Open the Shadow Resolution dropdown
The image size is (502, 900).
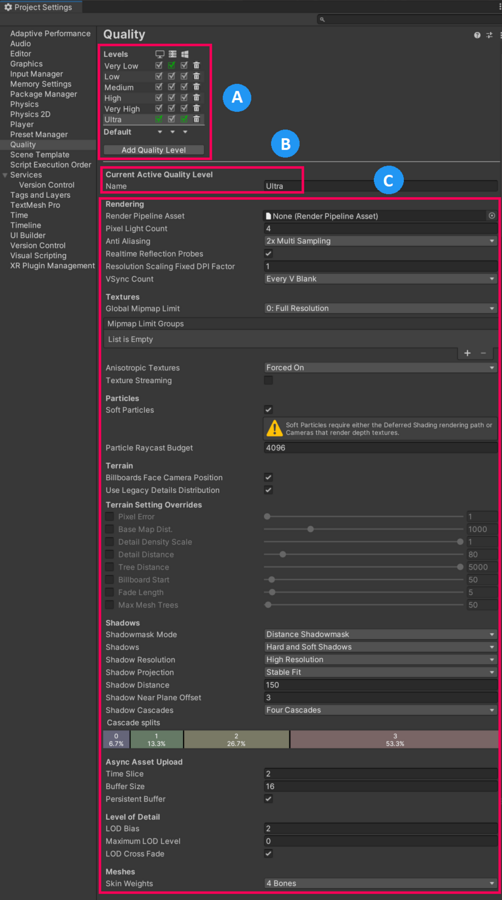tap(381, 660)
